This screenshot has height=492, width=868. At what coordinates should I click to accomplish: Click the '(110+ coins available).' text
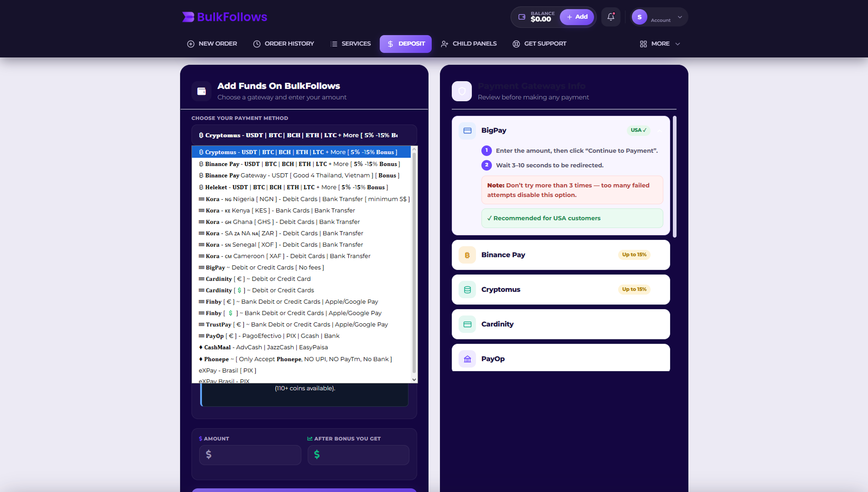(305, 388)
